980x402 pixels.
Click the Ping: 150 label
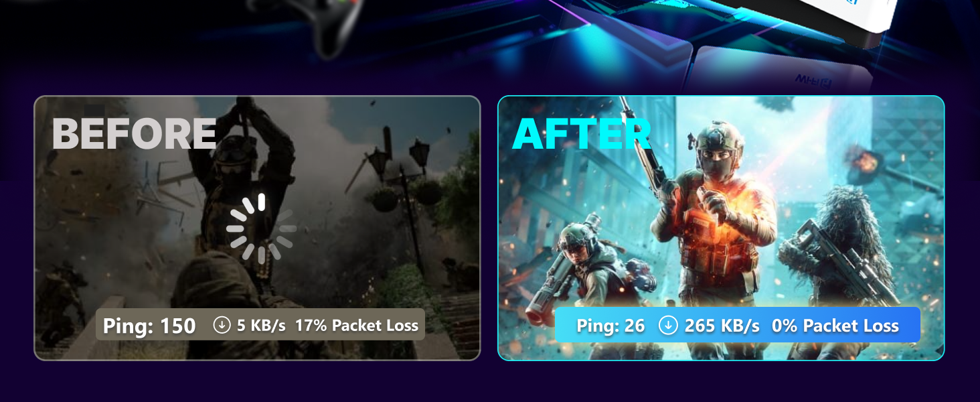[x=149, y=326]
